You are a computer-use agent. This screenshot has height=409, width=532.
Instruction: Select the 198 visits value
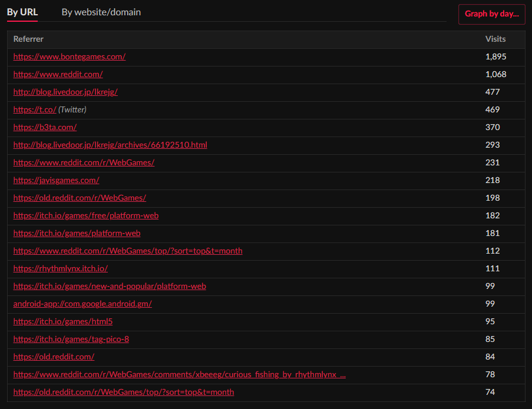click(493, 198)
